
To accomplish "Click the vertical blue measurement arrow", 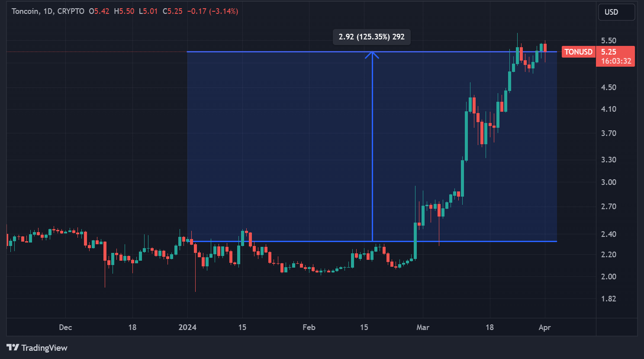I will [x=372, y=146].
